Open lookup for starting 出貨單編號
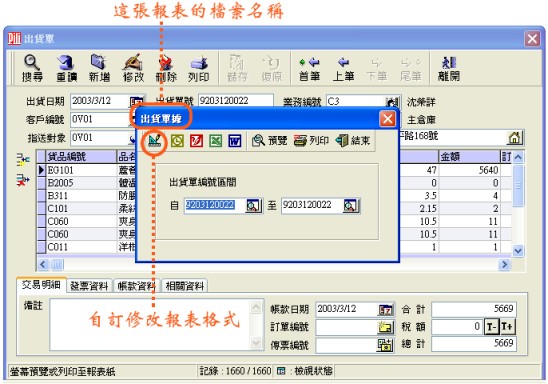Screen dimensions: 548x384 point(253,205)
